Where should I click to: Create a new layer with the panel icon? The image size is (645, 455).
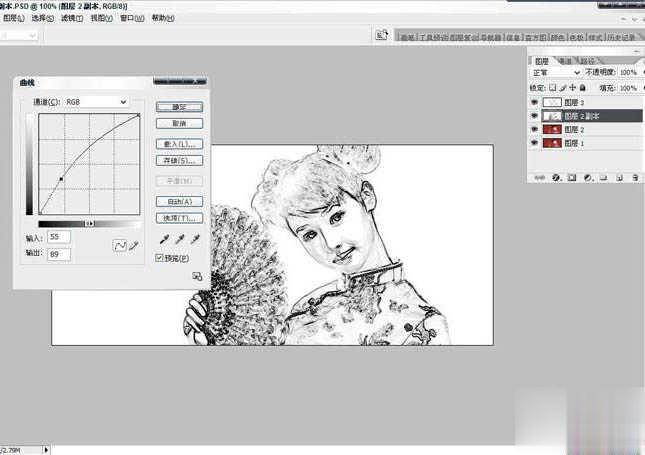click(x=619, y=177)
